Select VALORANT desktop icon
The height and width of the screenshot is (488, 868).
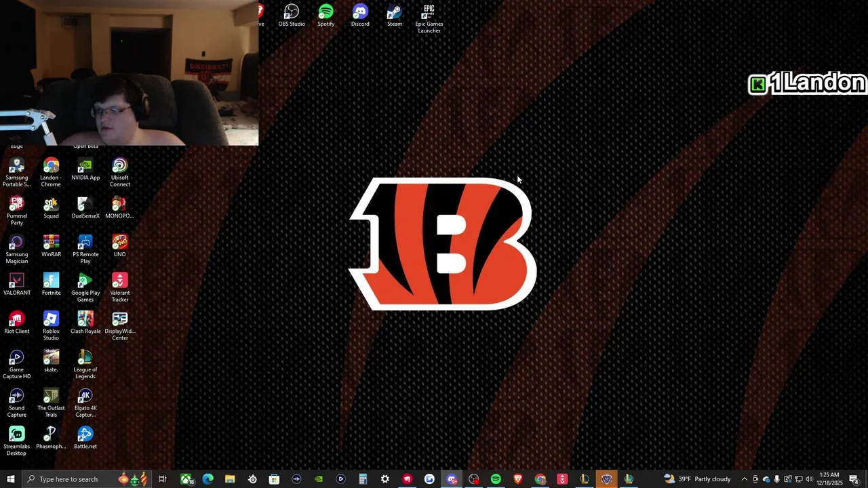point(17,285)
